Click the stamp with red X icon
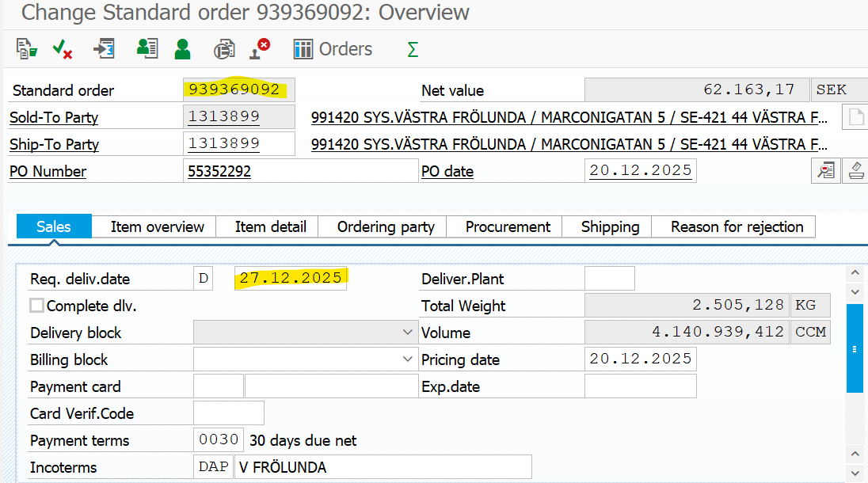The image size is (868, 483). (x=260, y=49)
